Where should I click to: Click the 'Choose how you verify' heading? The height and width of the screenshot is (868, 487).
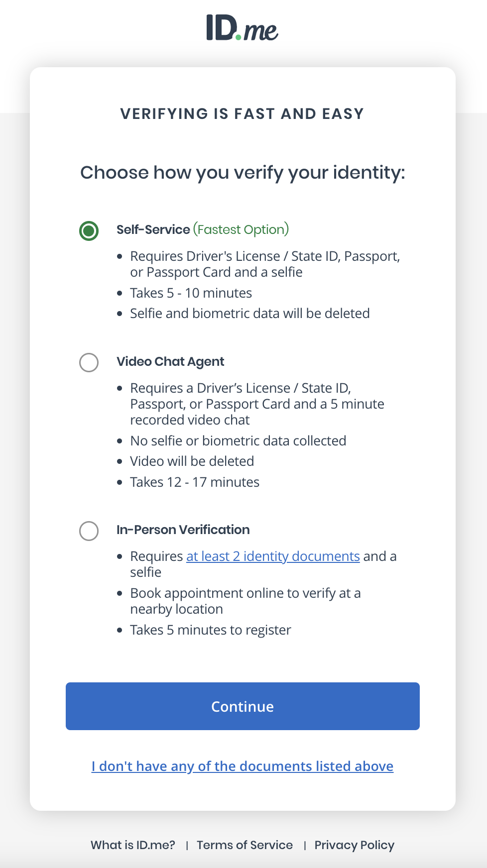click(x=243, y=172)
